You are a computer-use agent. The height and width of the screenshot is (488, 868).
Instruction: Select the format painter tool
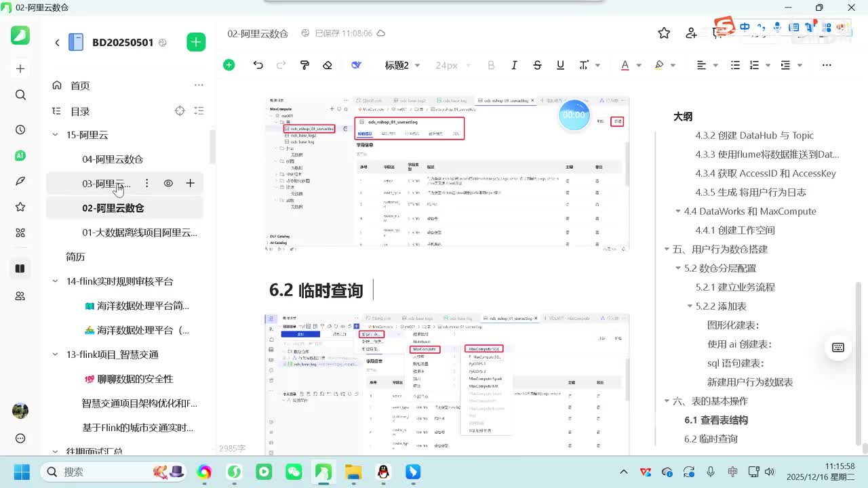coord(304,65)
